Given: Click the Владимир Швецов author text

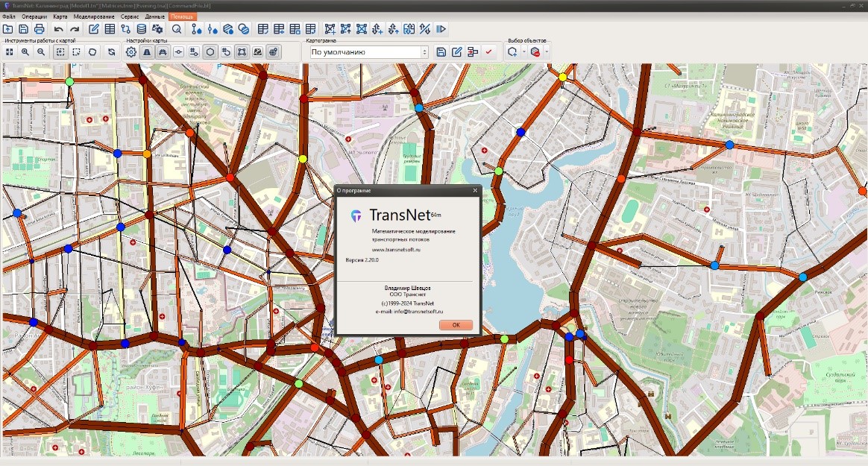Looking at the screenshot, I should pyautogui.click(x=407, y=288).
